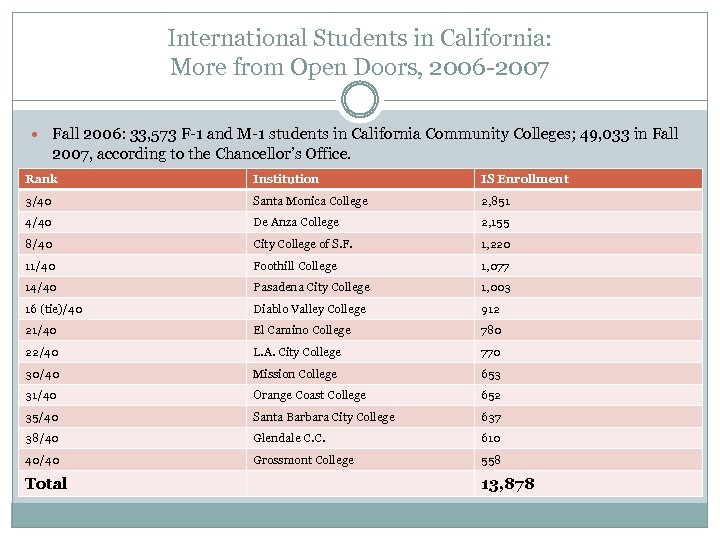720x540 pixels.
Task: Select the Total row label
Action: pos(46,484)
